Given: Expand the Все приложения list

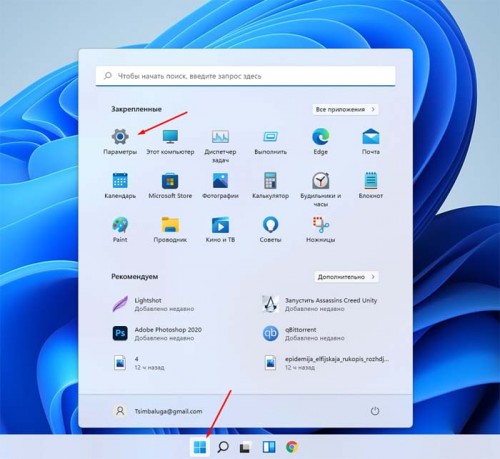Looking at the screenshot, I should 345,109.
